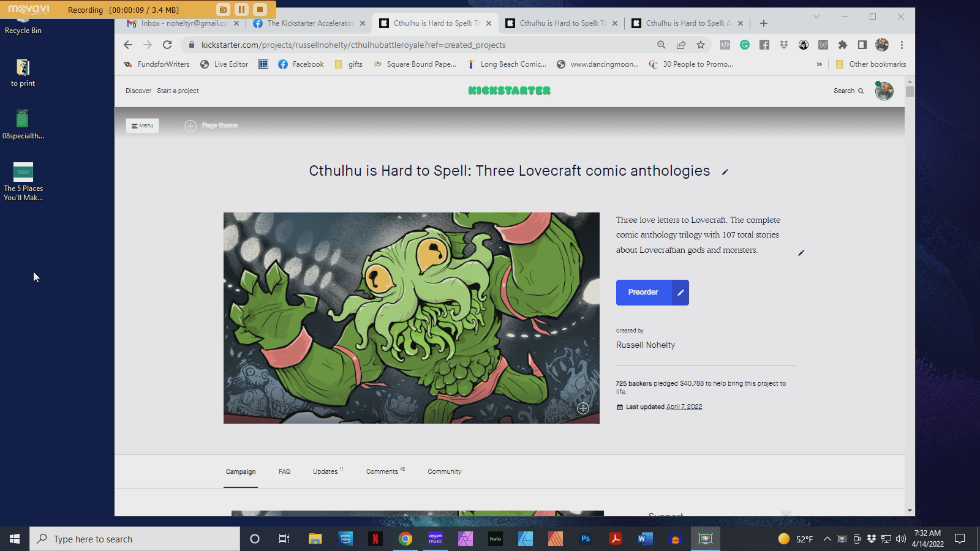Open the Chrome profile avatar

pyautogui.click(x=882, y=45)
